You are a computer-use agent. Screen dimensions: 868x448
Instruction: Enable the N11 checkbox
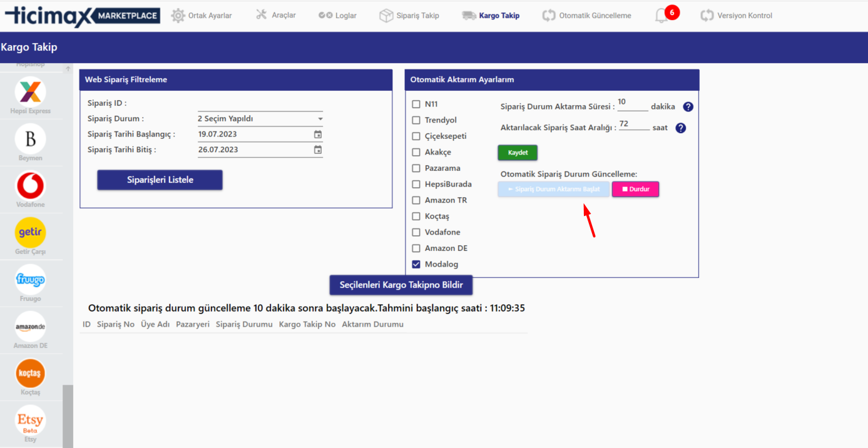tap(416, 104)
